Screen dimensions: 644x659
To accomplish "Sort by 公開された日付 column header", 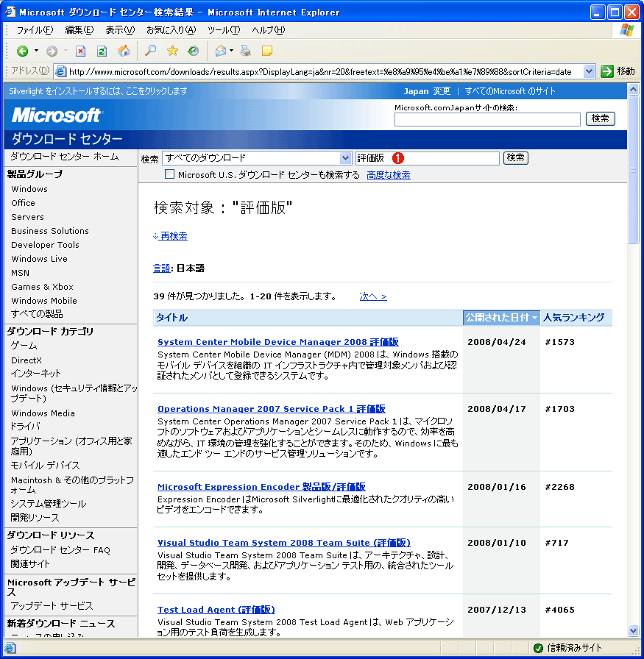I will (501, 318).
